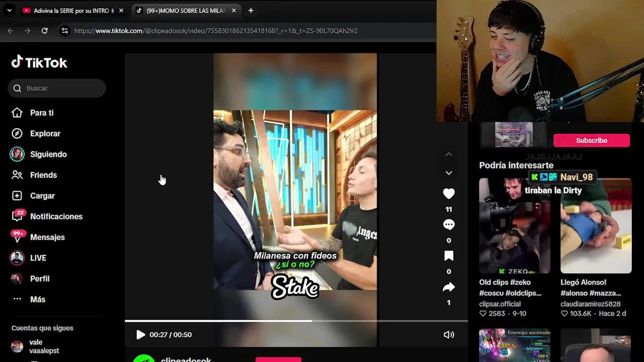Reload the TikTok page
644x362 pixels.
[x=44, y=31]
